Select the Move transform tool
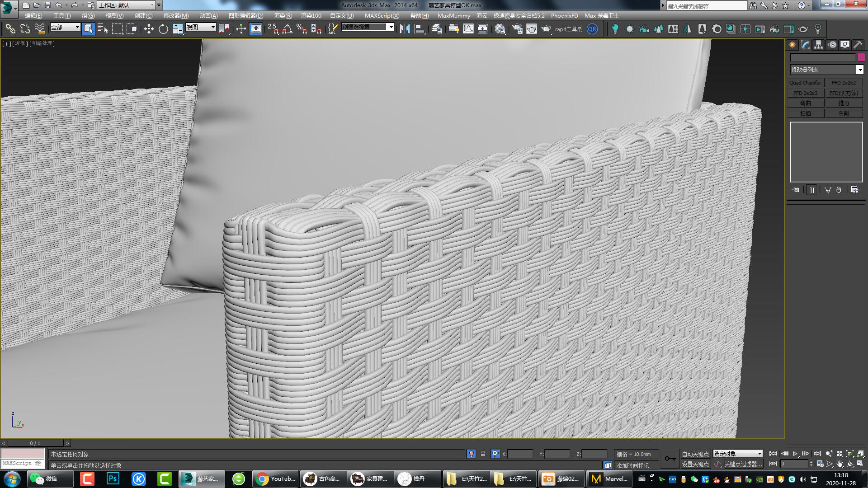This screenshot has width=868, height=488. [149, 29]
